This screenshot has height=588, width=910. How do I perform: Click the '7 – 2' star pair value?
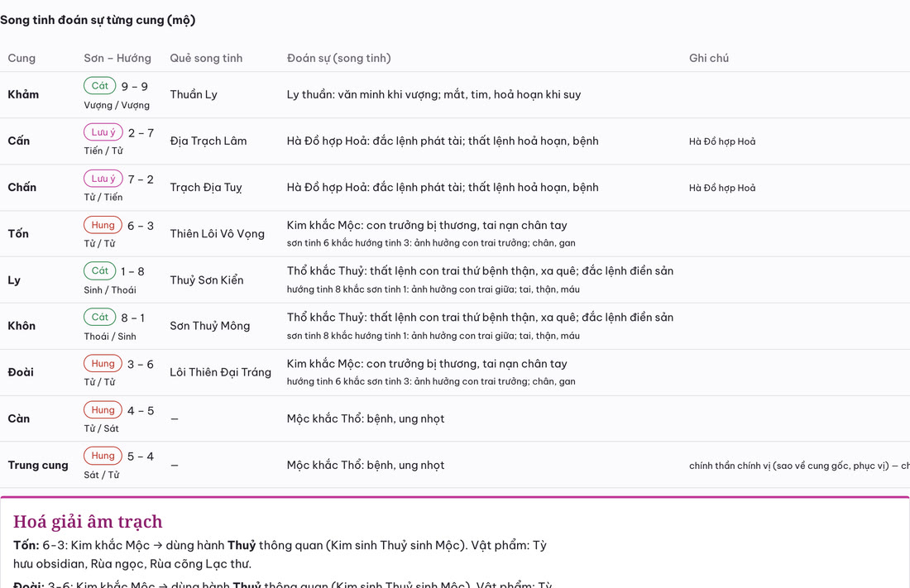[x=141, y=179]
